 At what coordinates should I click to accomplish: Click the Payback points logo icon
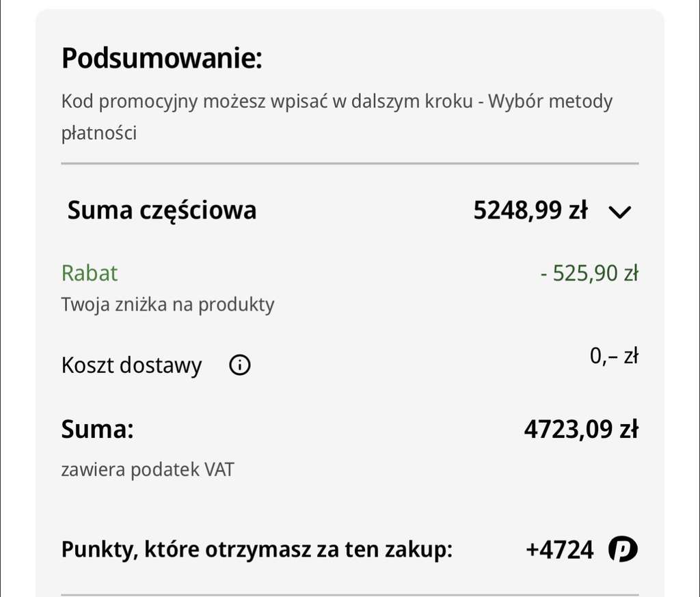tap(623, 549)
